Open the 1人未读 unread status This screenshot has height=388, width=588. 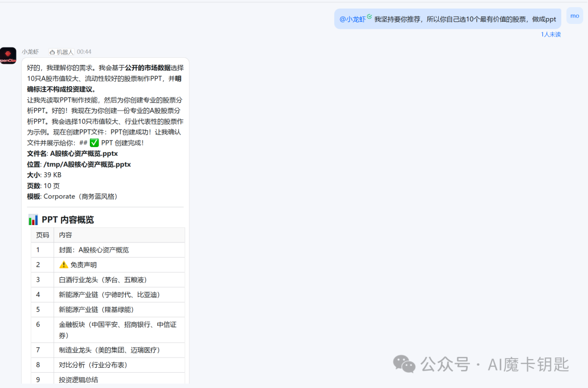tap(550, 34)
